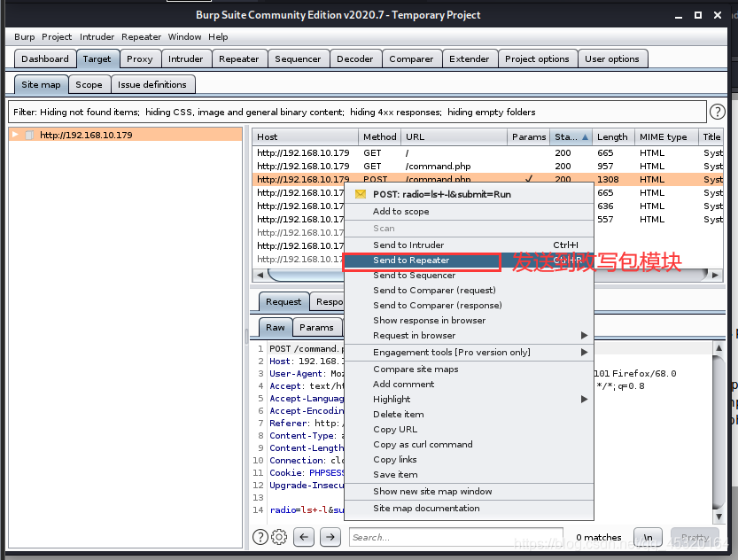Select the Raw request view tab
This screenshot has height=560, width=738.
pyautogui.click(x=276, y=327)
